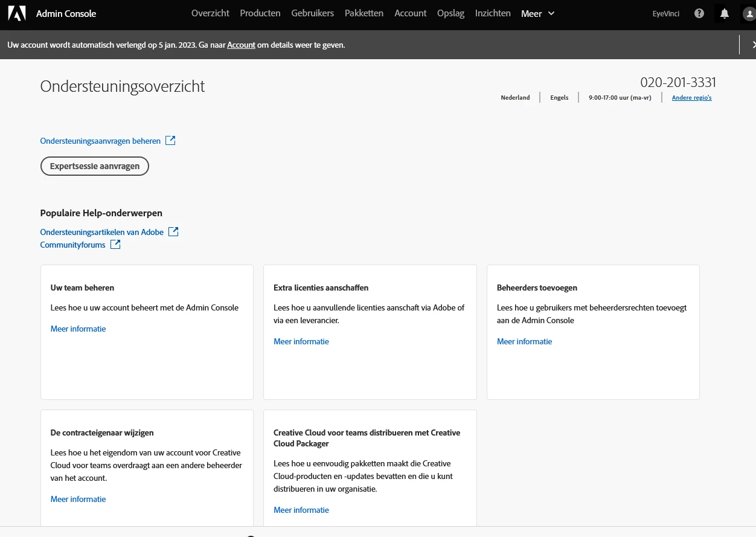Click external link icon beside Ondersteuningsartikelen van Adobe
Screen dimensions: 756x537
(x=173, y=231)
